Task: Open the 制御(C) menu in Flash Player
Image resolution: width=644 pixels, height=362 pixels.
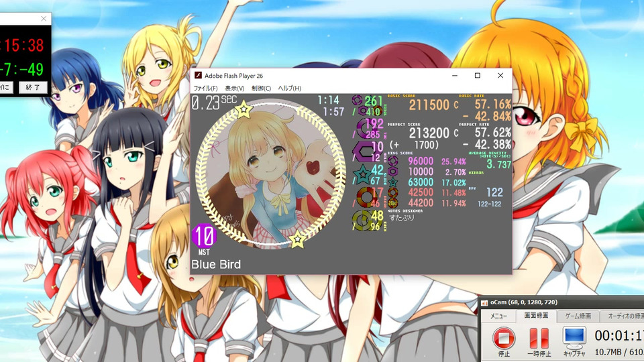Action: pyautogui.click(x=261, y=88)
